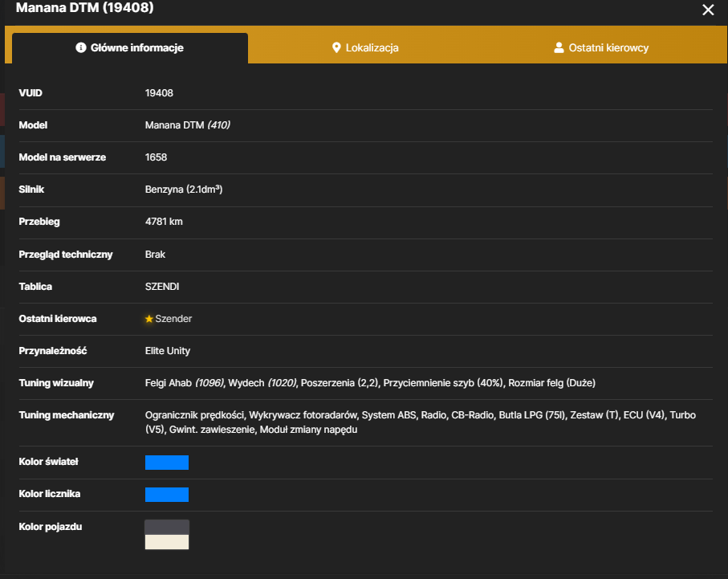Click the Manana DTM (410) model value
The image size is (728, 579).
(x=188, y=125)
